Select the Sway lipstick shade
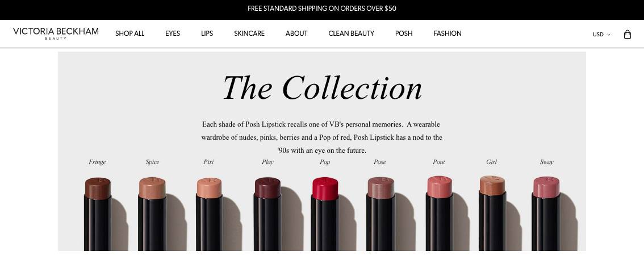Viewport: 644px width, 276px height. (x=546, y=214)
